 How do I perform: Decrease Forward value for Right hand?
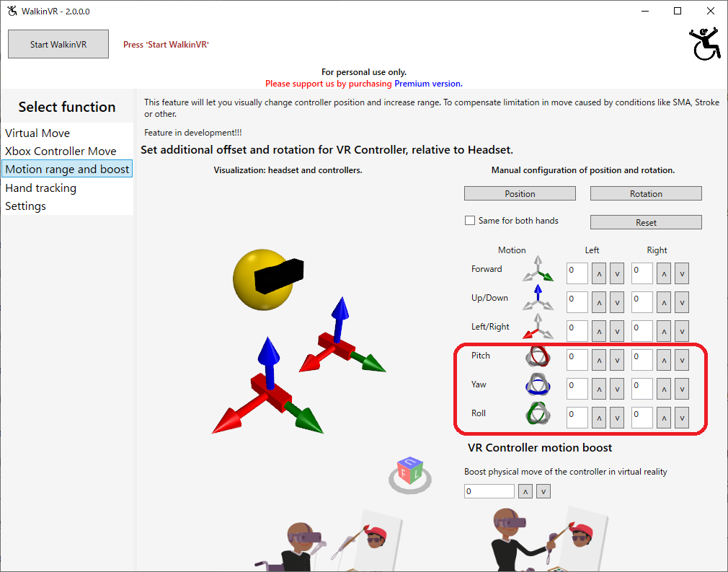tap(682, 273)
